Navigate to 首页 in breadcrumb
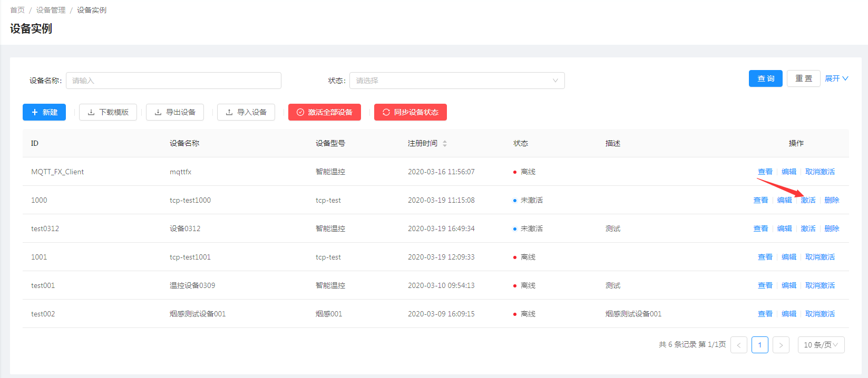Image resolution: width=868 pixels, height=378 pixels. [x=17, y=10]
